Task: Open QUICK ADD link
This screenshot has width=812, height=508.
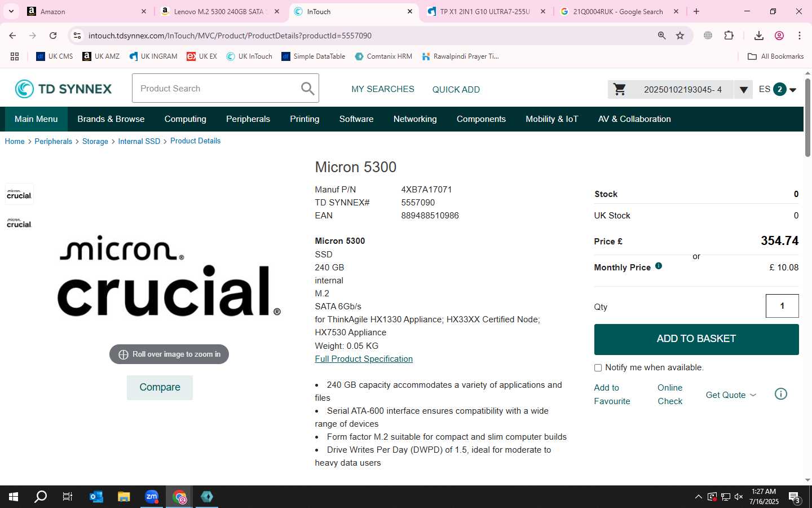Action: coord(456,89)
